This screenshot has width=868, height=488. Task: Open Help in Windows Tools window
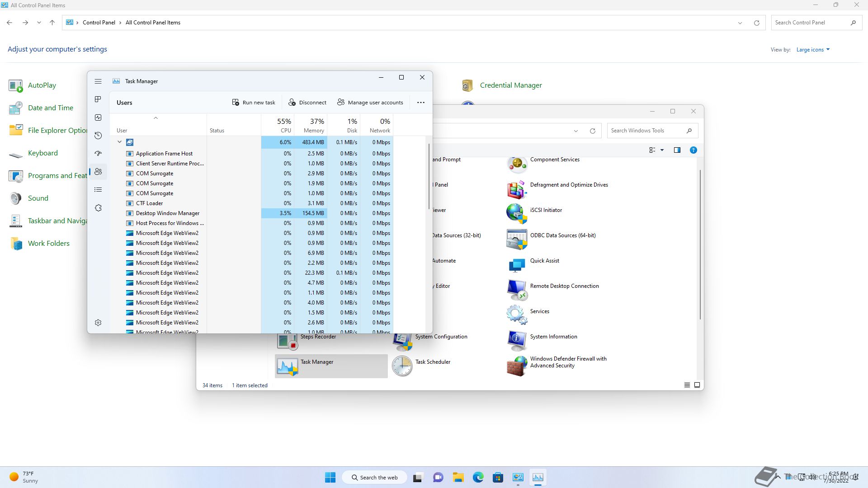pos(693,150)
